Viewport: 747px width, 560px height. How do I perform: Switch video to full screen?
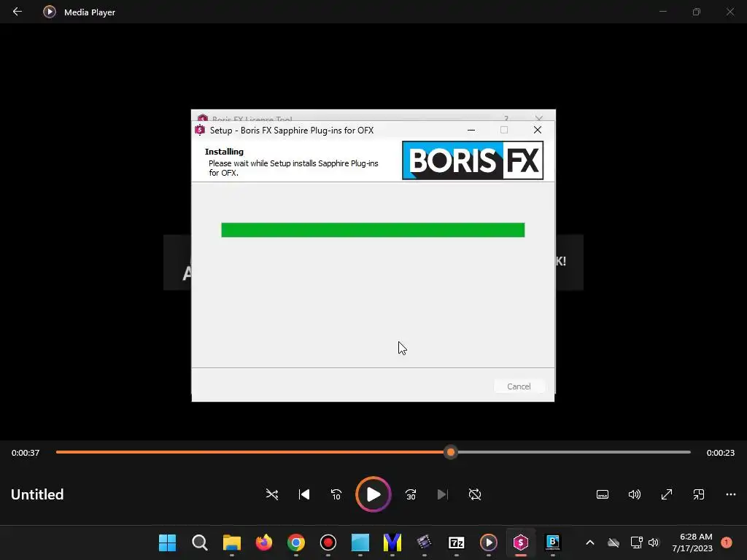[x=667, y=494]
